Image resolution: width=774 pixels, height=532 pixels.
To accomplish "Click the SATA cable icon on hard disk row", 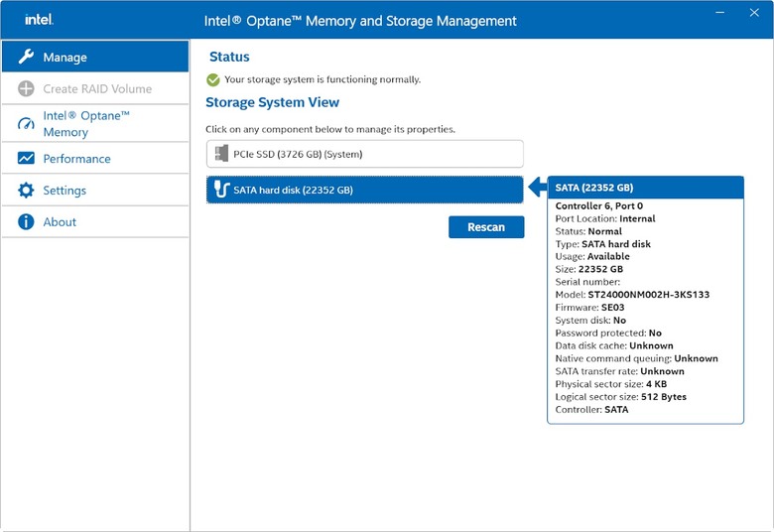I will coord(221,190).
